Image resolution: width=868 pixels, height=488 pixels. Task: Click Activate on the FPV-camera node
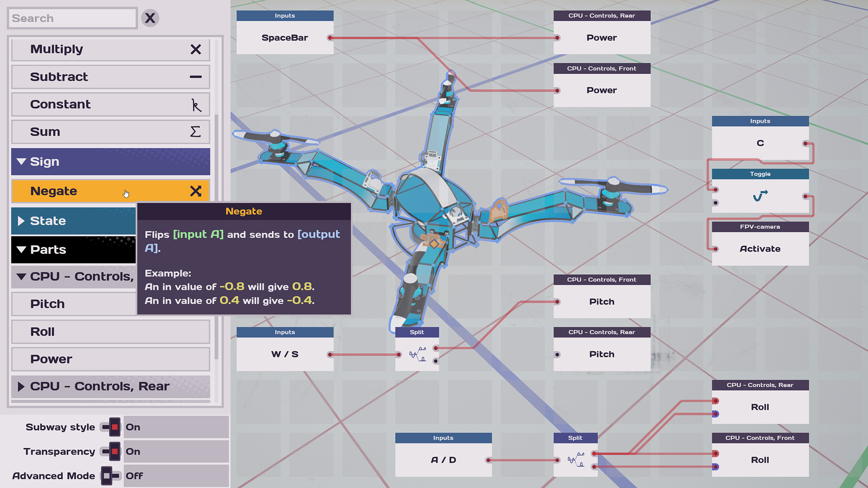(760, 249)
